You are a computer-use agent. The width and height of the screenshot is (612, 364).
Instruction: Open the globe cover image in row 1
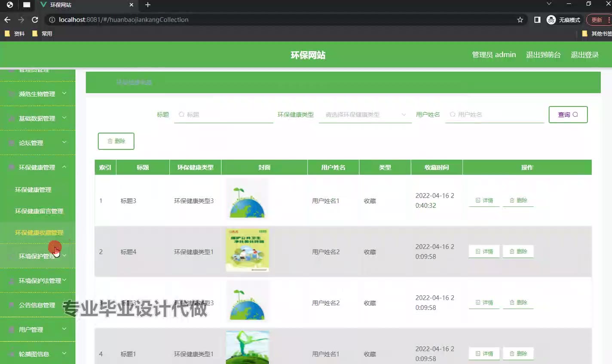tap(247, 199)
